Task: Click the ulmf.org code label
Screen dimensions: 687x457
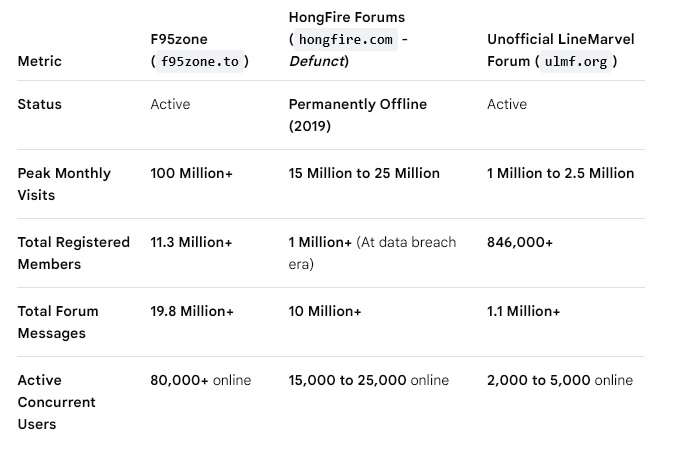Action: click(576, 61)
